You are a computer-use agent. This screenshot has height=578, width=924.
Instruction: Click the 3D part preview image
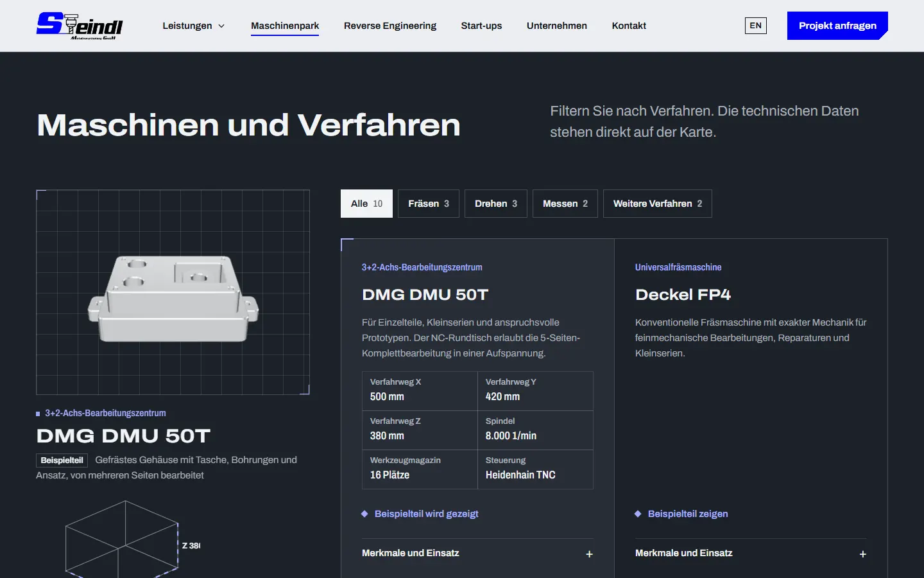173,292
